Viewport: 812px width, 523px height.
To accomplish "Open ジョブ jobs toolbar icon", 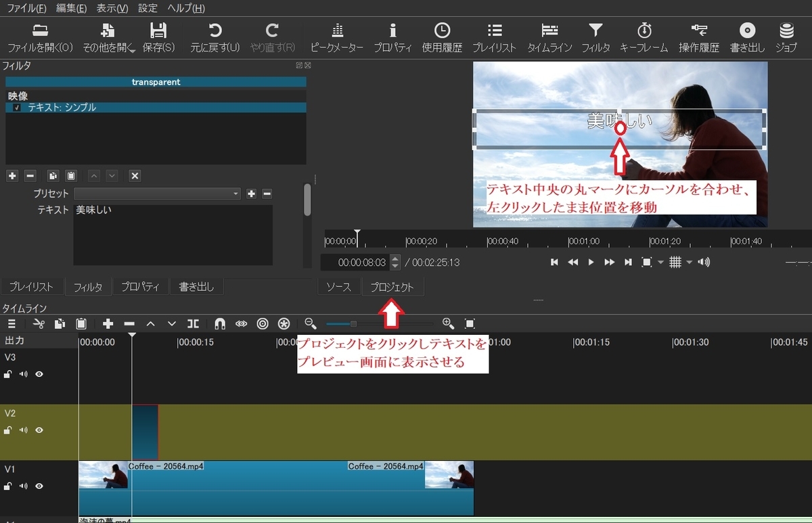I will click(x=786, y=38).
